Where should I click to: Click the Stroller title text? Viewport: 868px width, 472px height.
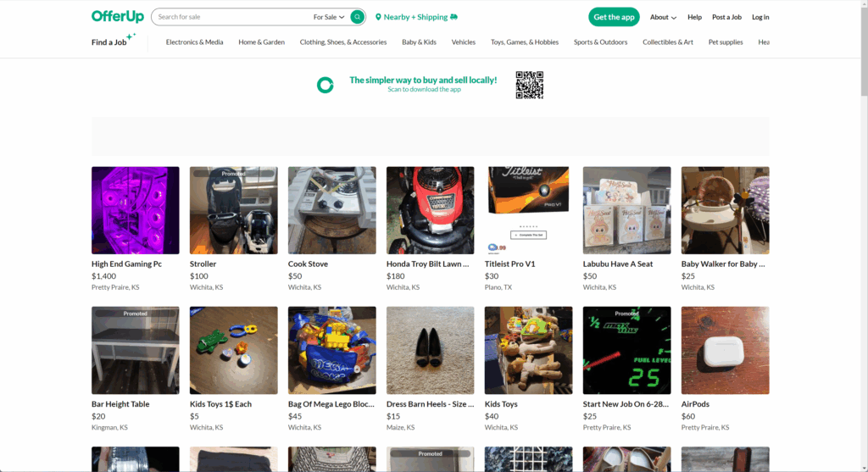pos(203,264)
